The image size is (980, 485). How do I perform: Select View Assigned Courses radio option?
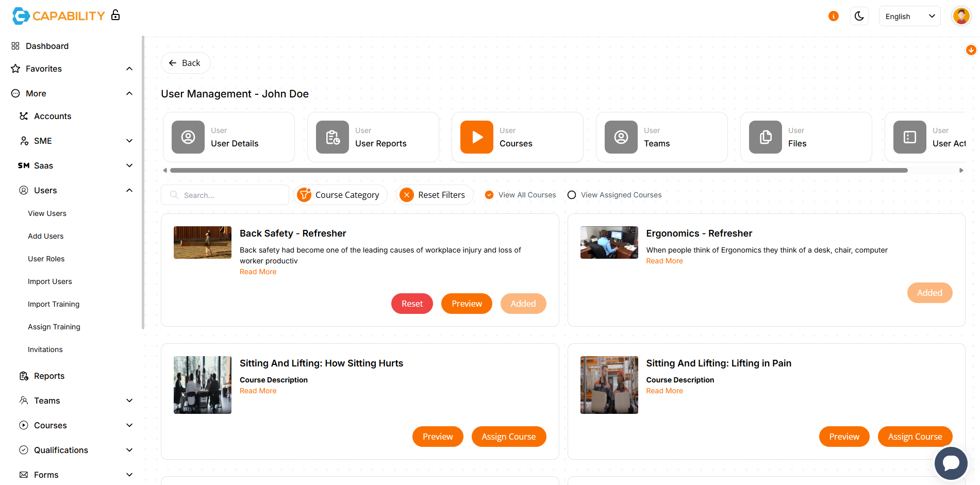pyautogui.click(x=572, y=195)
